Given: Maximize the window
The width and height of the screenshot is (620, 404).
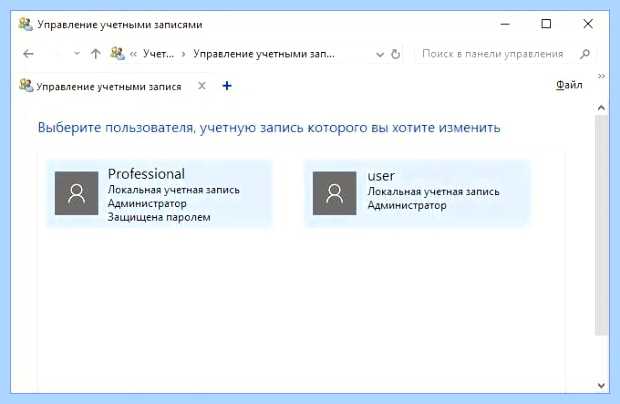Looking at the screenshot, I should tap(546, 24).
